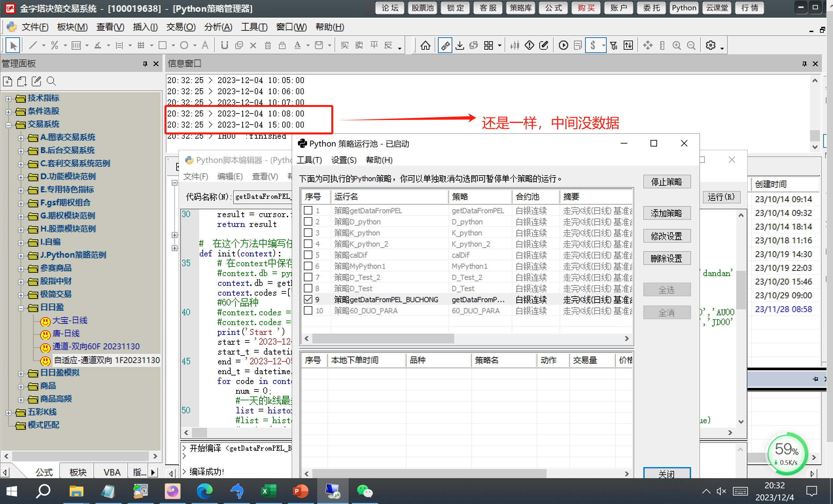Viewport: 833px width, 504px height.
Task: Expand the J.Python策略范例 folder
Action: (21, 256)
